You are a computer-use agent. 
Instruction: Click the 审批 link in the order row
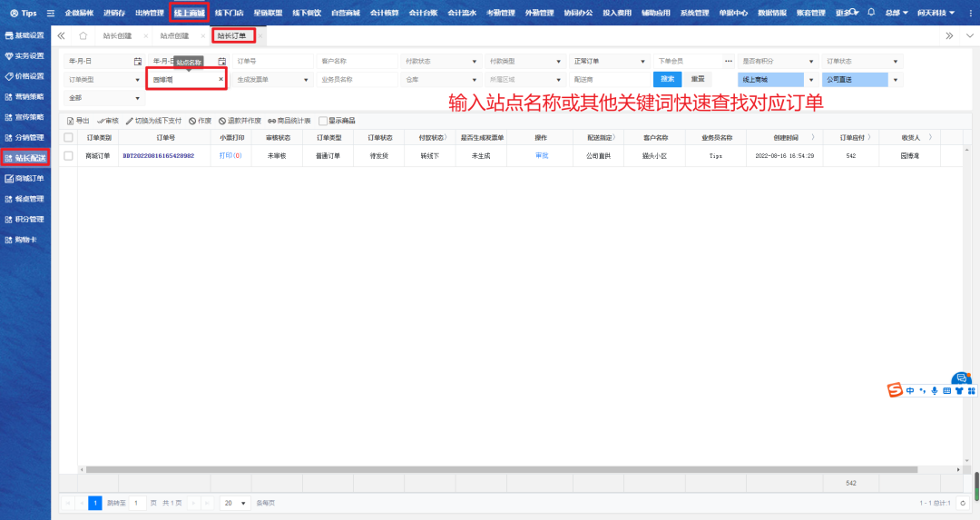[541, 156]
